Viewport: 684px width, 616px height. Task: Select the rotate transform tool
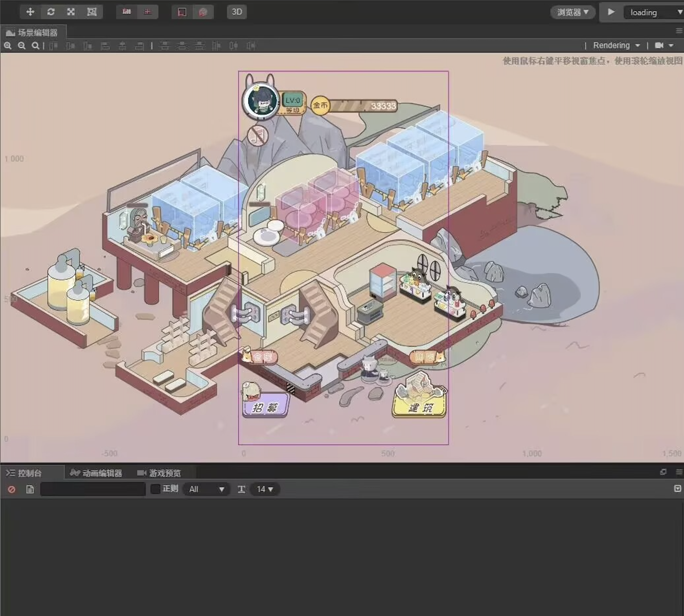(51, 12)
